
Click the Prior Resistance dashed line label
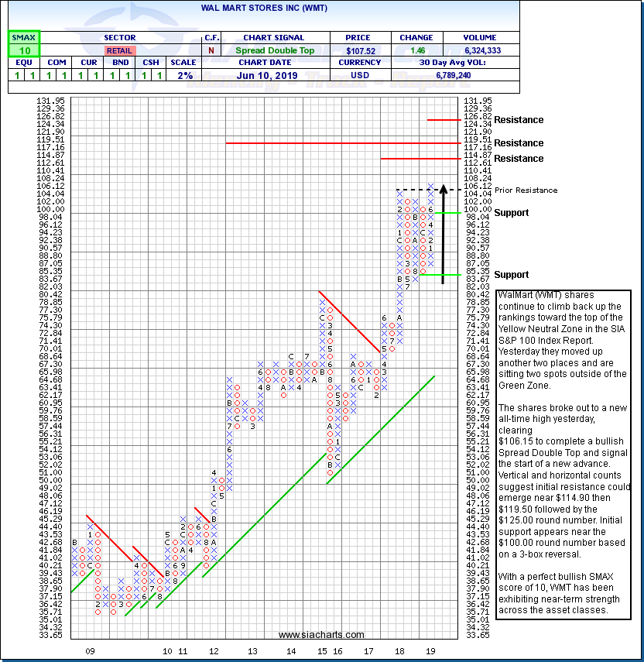coord(526,190)
